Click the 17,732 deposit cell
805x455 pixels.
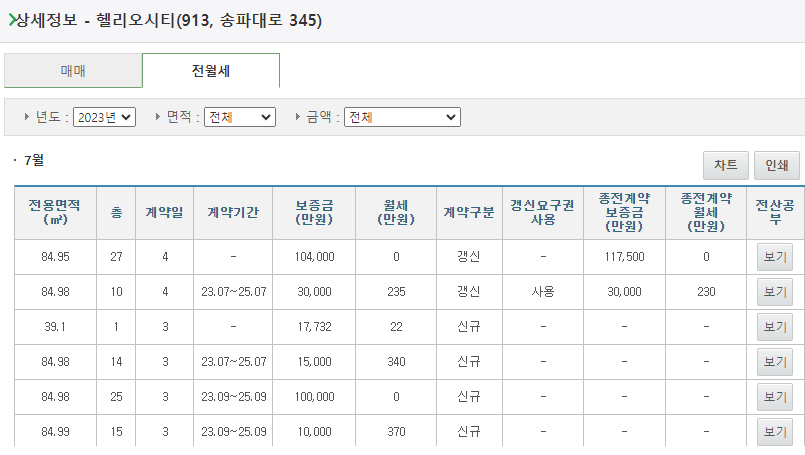(314, 327)
